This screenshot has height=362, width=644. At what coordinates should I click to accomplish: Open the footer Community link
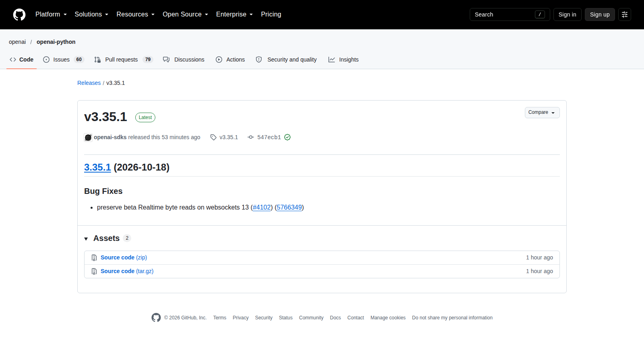tap(311, 318)
